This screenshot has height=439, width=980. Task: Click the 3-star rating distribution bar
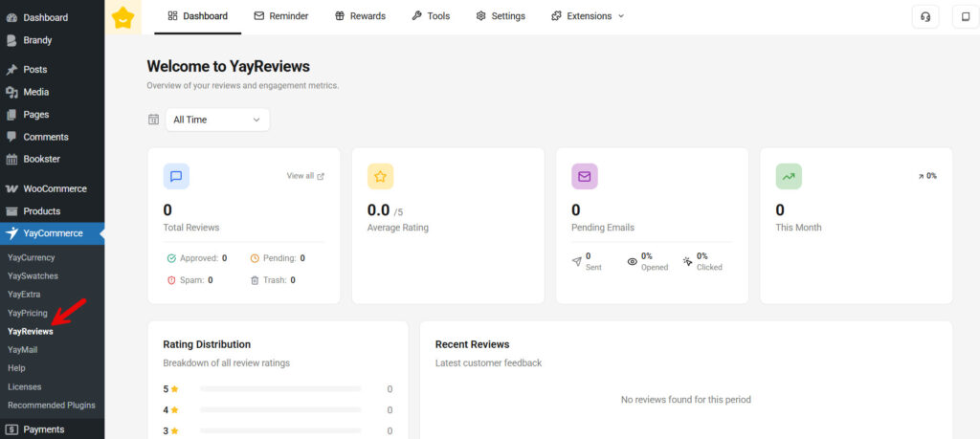[x=280, y=431]
